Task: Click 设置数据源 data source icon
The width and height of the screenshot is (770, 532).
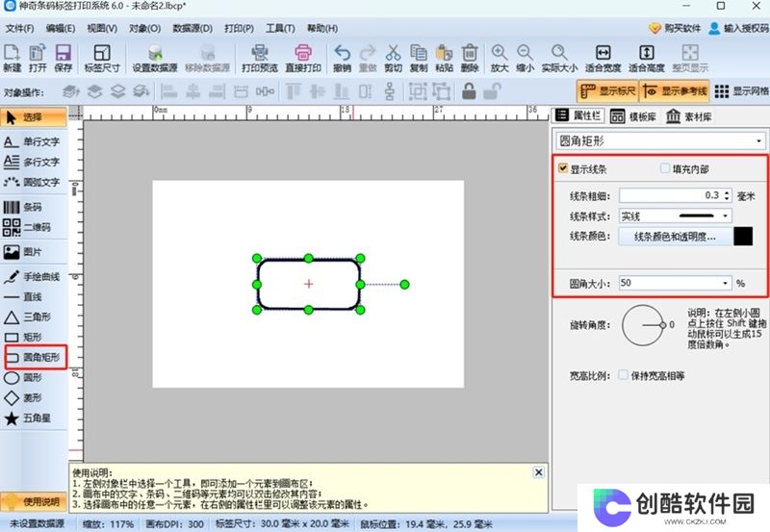Action: [x=155, y=58]
